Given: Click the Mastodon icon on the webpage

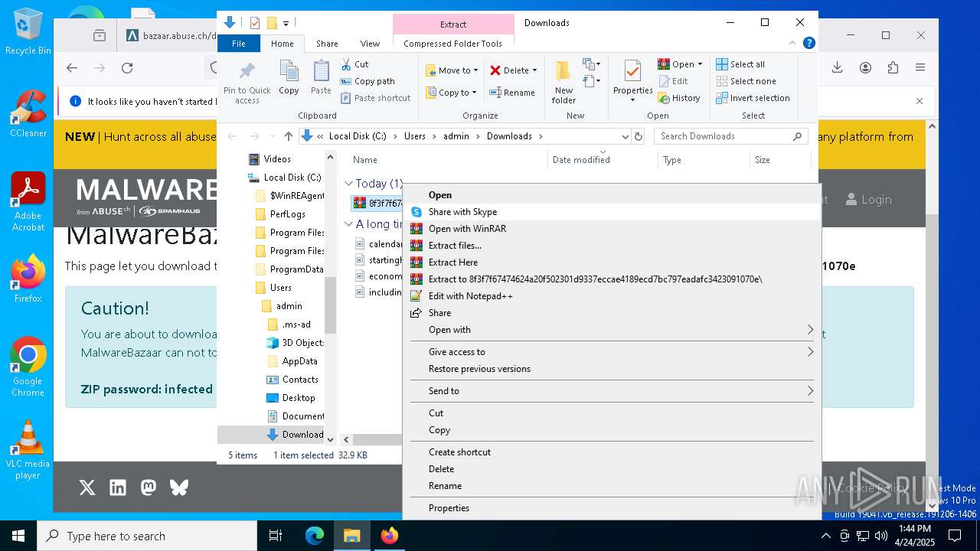Looking at the screenshot, I should 149,487.
